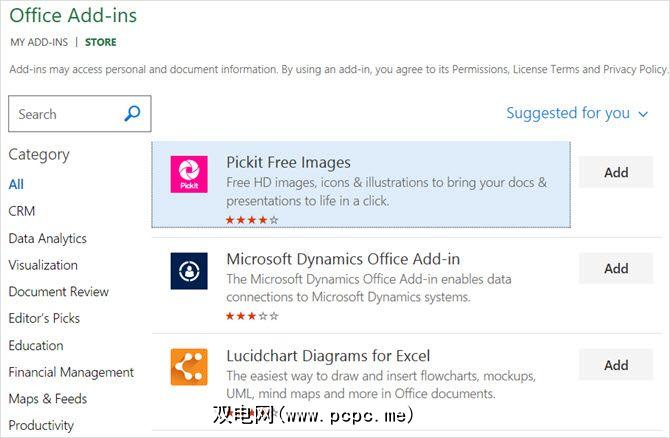Add Pickit Free Images add-in

616,172
